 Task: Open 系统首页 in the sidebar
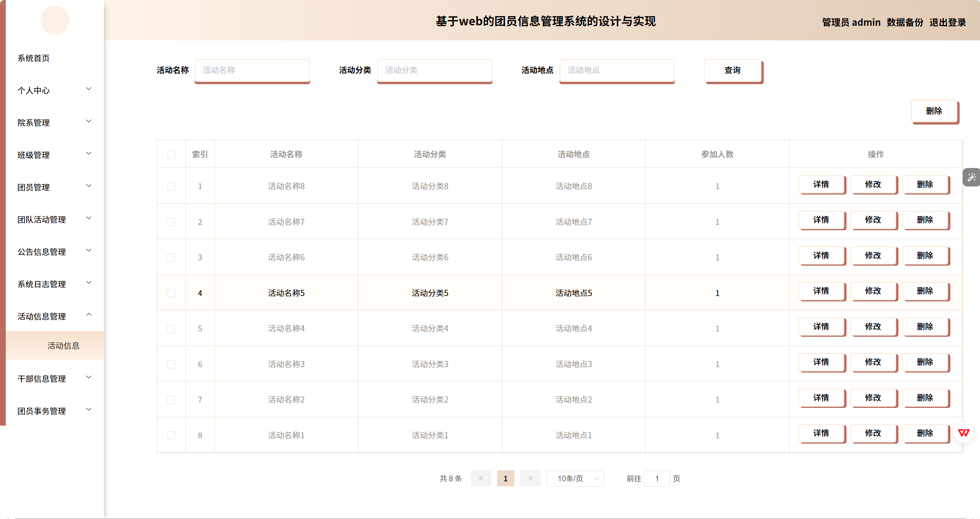click(33, 58)
